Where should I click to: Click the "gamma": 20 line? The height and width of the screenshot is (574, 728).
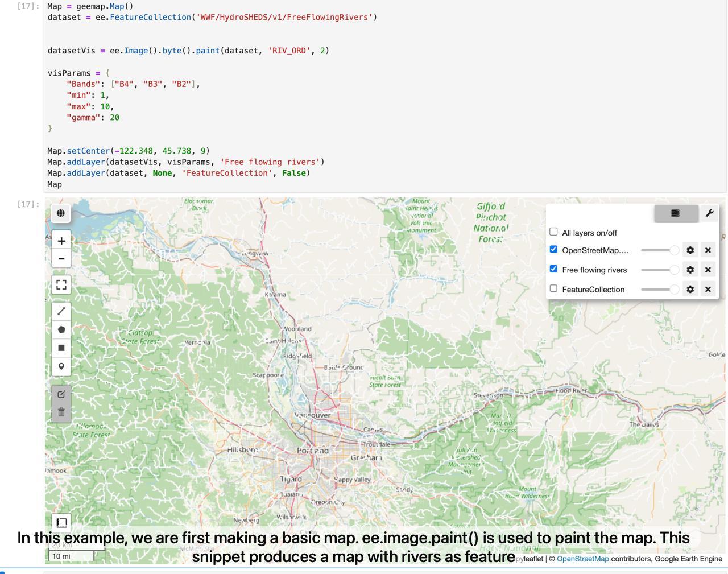click(93, 118)
